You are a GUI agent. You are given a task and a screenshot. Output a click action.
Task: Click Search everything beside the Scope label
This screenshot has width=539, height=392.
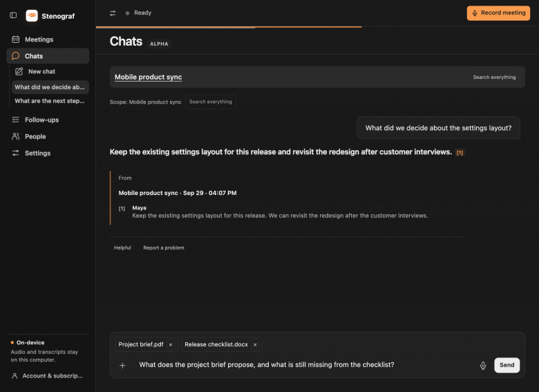210,102
